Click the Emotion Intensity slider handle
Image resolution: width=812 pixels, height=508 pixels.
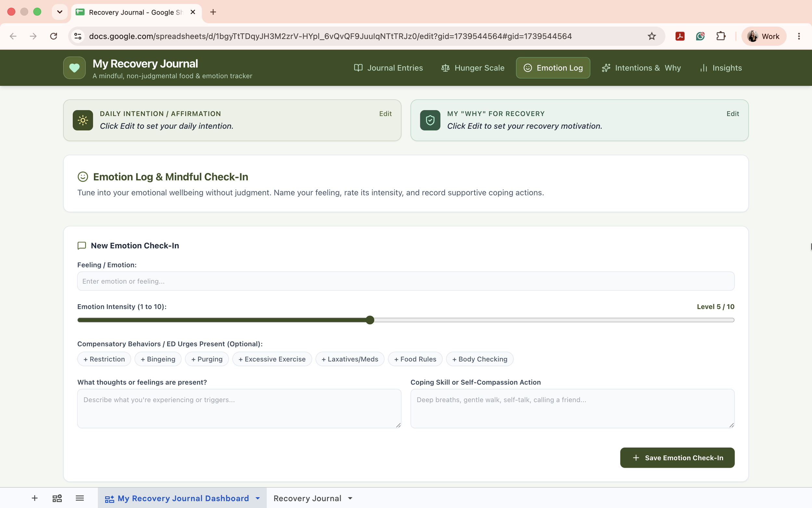370,320
